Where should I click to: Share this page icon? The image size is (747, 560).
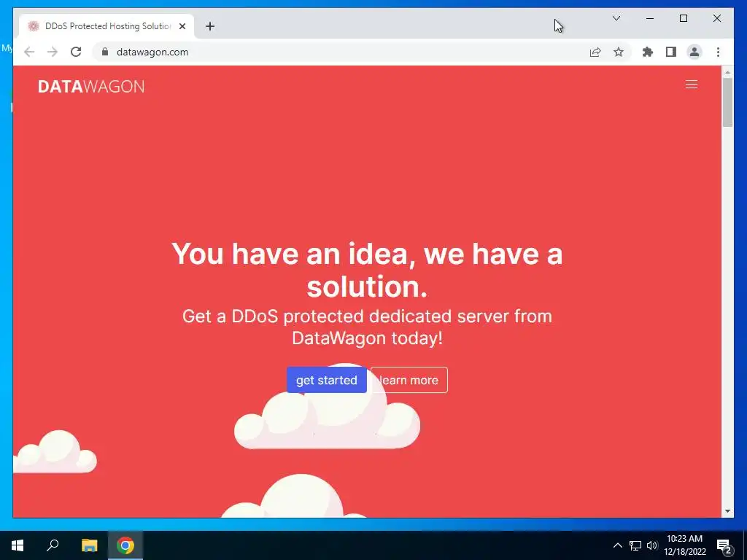(x=595, y=52)
